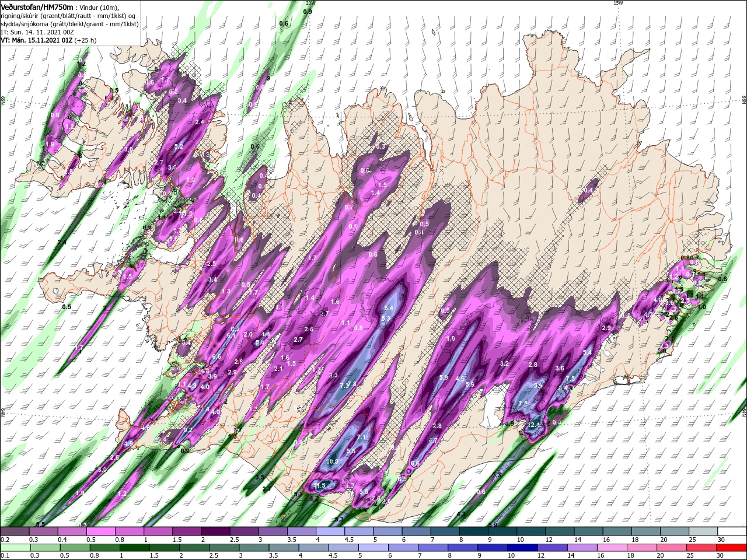Screen dimensions: 747x560
Task: Click the '(+25 h)' forecast offset
Action: click(x=85, y=40)
